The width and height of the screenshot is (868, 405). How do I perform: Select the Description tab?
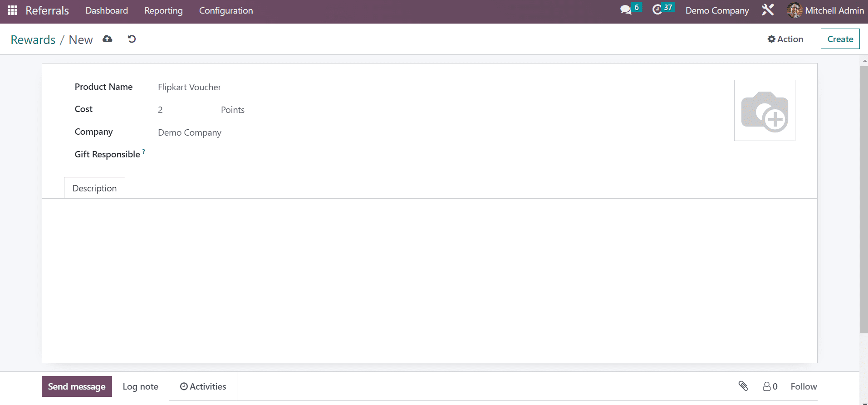click(x=94, y=188)
